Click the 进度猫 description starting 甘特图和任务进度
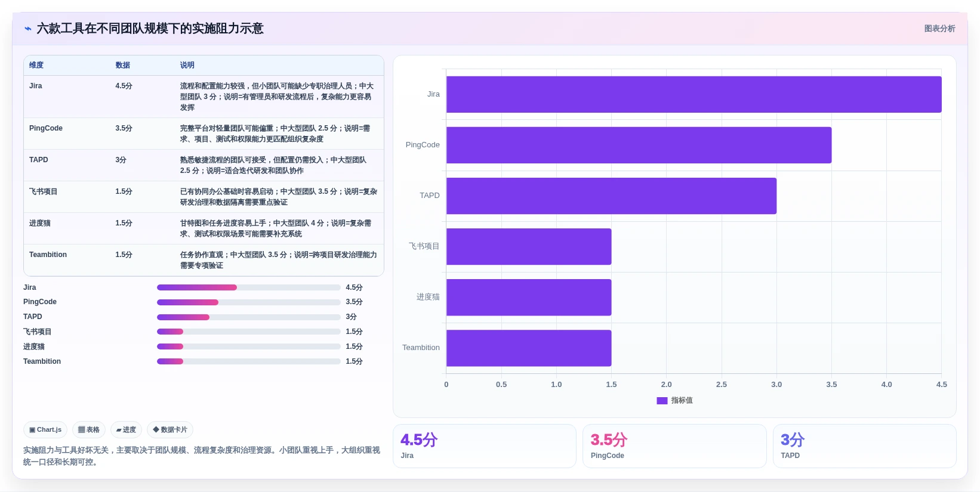The image size is (980, 492). tap(276, 228)
